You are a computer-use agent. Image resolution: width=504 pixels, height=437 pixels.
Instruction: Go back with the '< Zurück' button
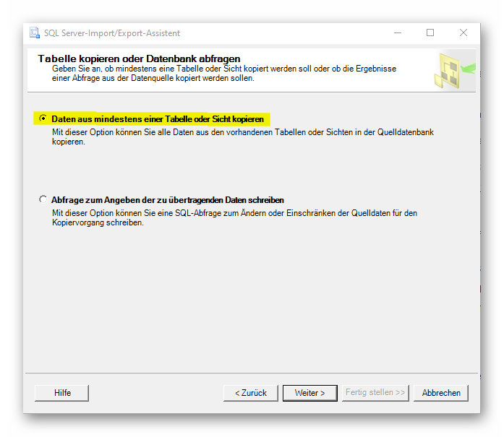[250, 393]
